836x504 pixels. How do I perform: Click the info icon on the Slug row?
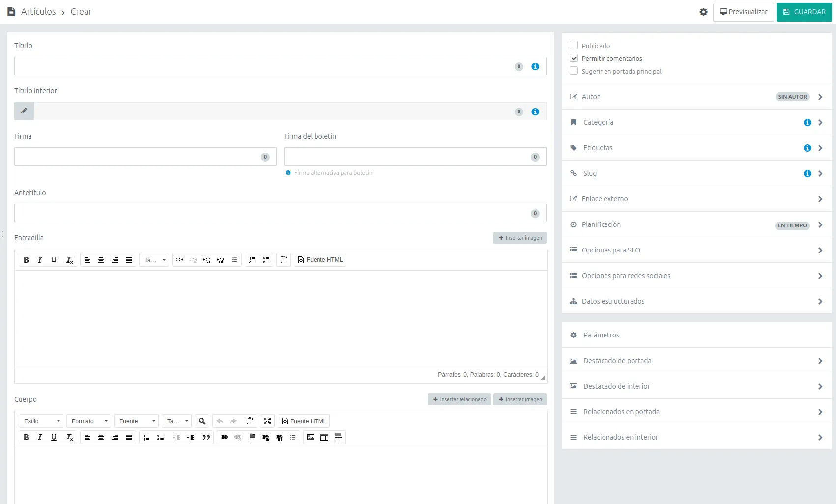(x=807, y=173)
